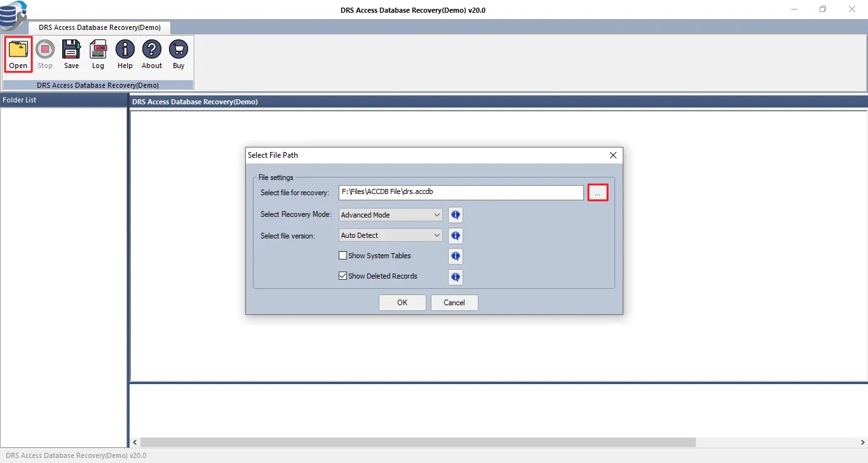Click the File settings group label
This screenshot has width=868, height=463.
276,177
